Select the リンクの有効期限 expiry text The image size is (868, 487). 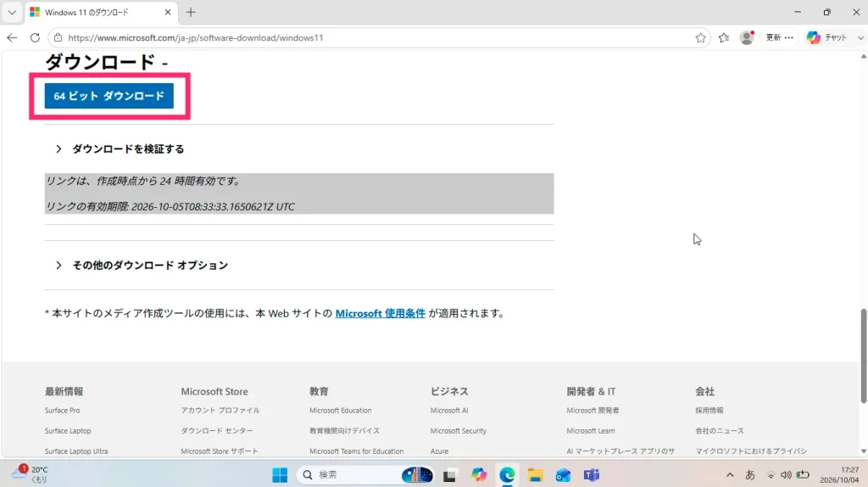coord(170,207)
